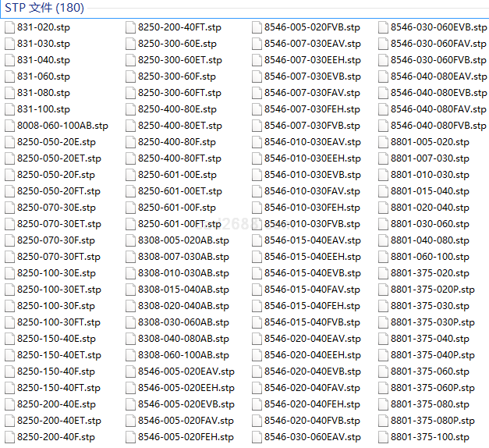Select the file icon of 8546-030-060EVB.stp
Screen dimensions: 489x448
tap(383, 27)
